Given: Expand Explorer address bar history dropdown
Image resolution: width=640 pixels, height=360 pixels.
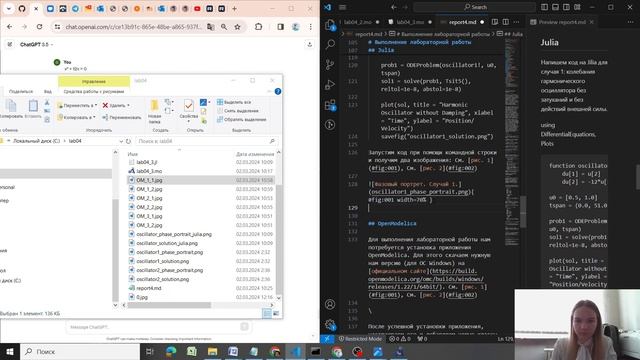Looking at the screenshot, I should tap(121, 141).
